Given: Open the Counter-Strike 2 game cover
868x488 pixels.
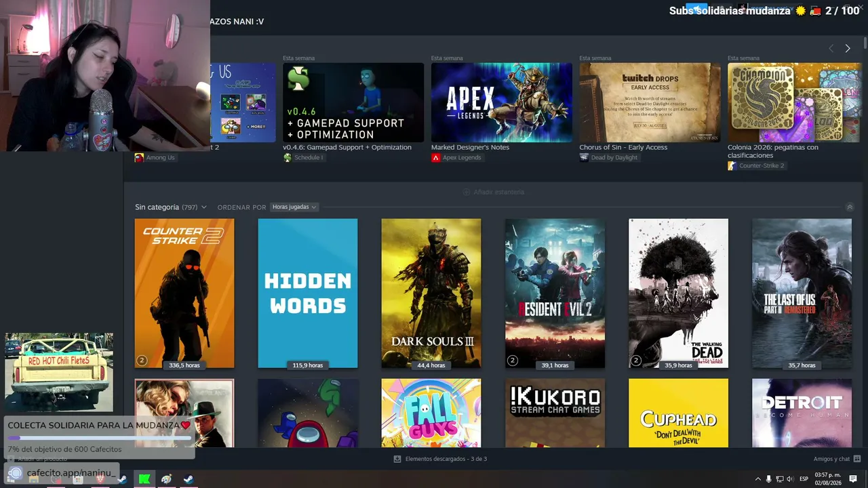Looking at the screenshot, I should pyautogui.click(x=184, y=293).
